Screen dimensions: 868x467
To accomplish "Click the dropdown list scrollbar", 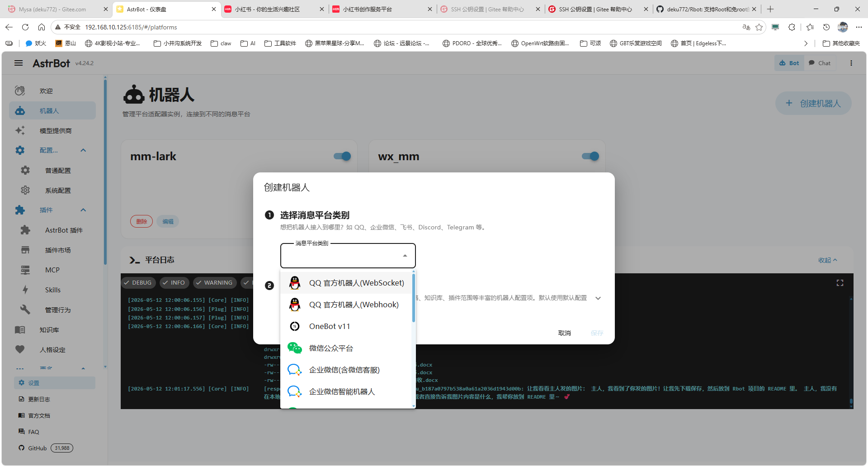I will click(413, 299).
